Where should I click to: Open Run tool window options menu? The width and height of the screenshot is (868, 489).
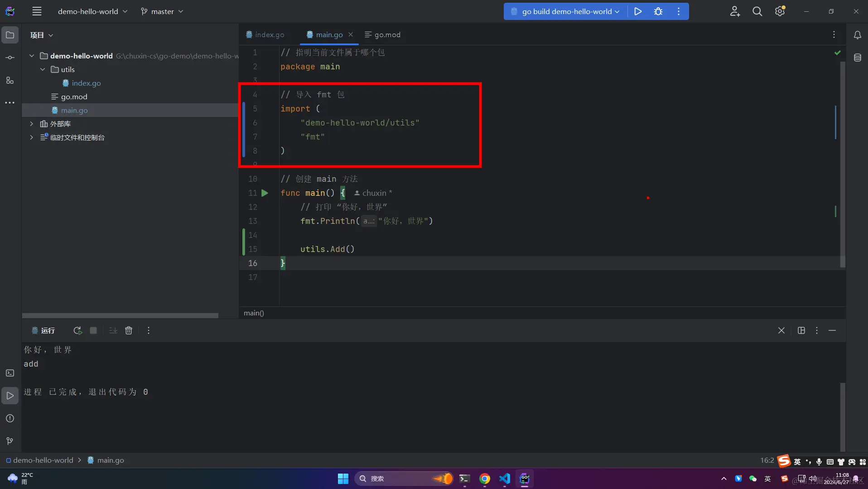(817, 330)
